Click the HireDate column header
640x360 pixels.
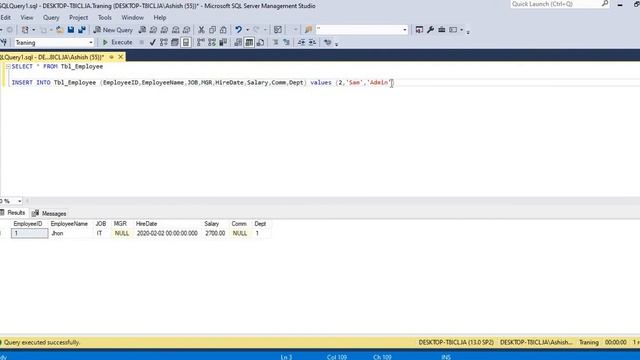pos(168,224)
